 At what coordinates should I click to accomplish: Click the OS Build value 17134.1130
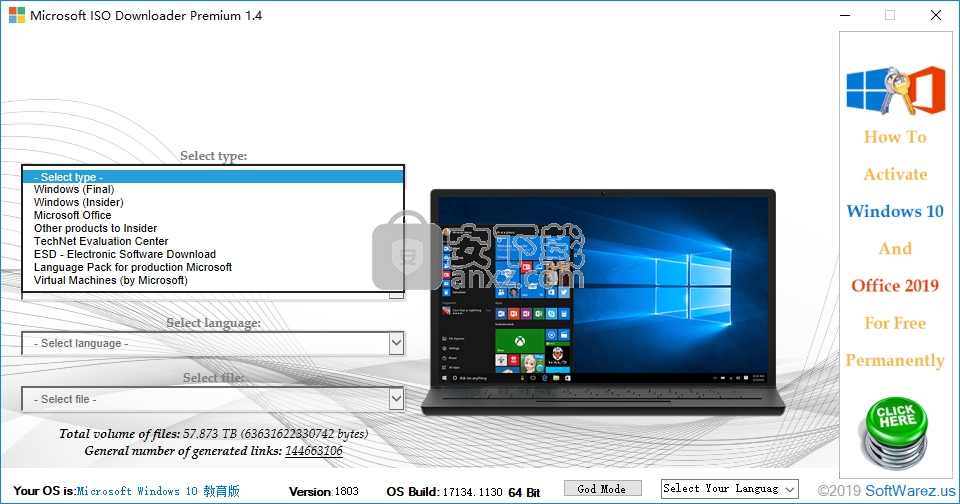pos(472,492)
